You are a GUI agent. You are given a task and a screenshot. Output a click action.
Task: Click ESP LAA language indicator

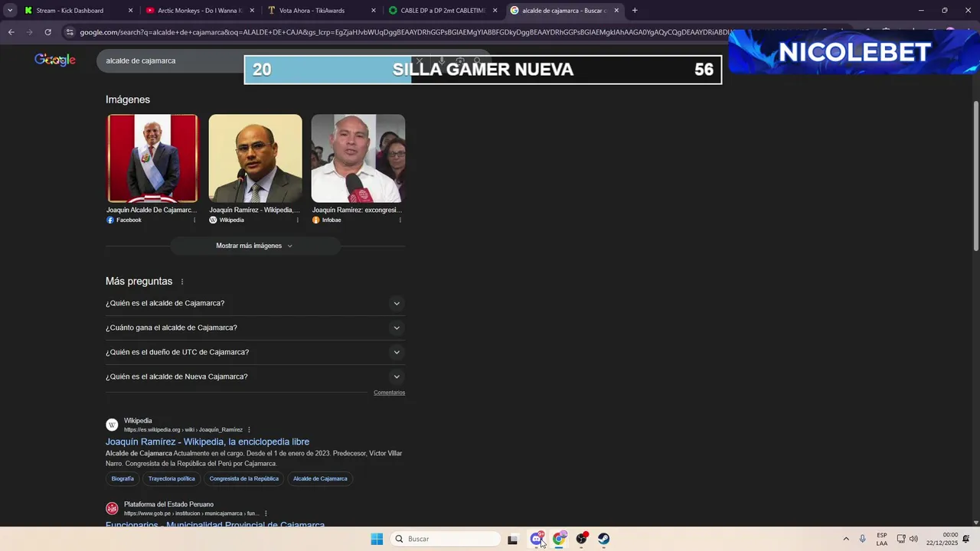tap(882, 539)
